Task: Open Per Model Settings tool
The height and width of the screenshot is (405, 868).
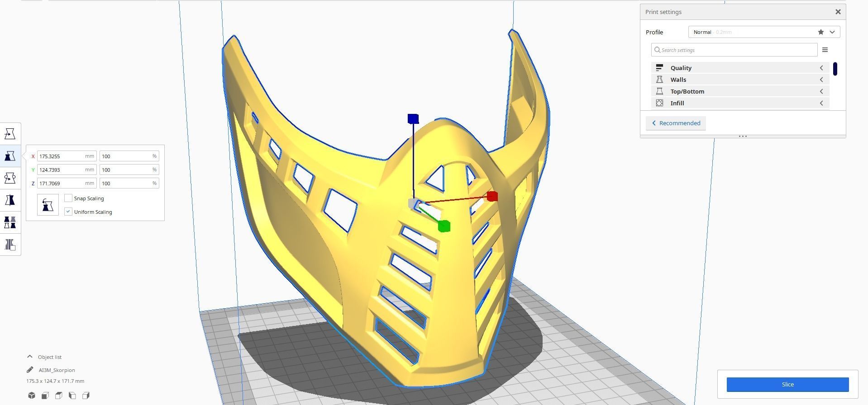Action: (10, 222)
